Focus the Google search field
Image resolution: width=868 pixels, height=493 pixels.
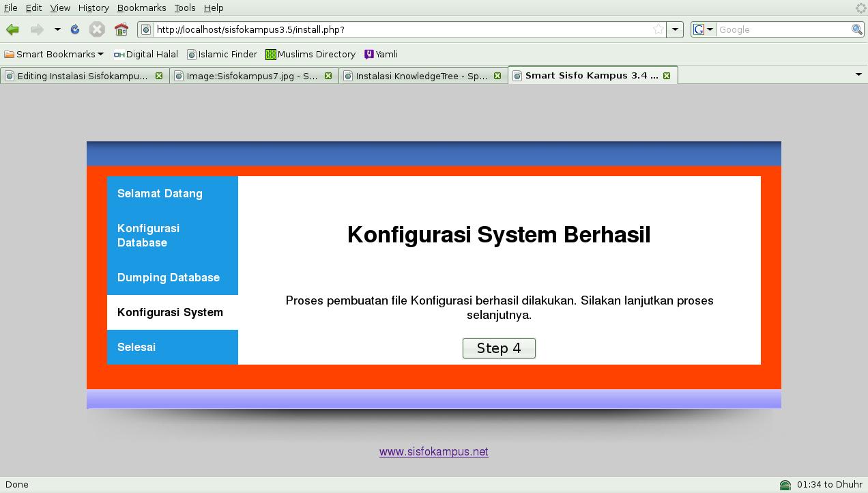(783, 29)
